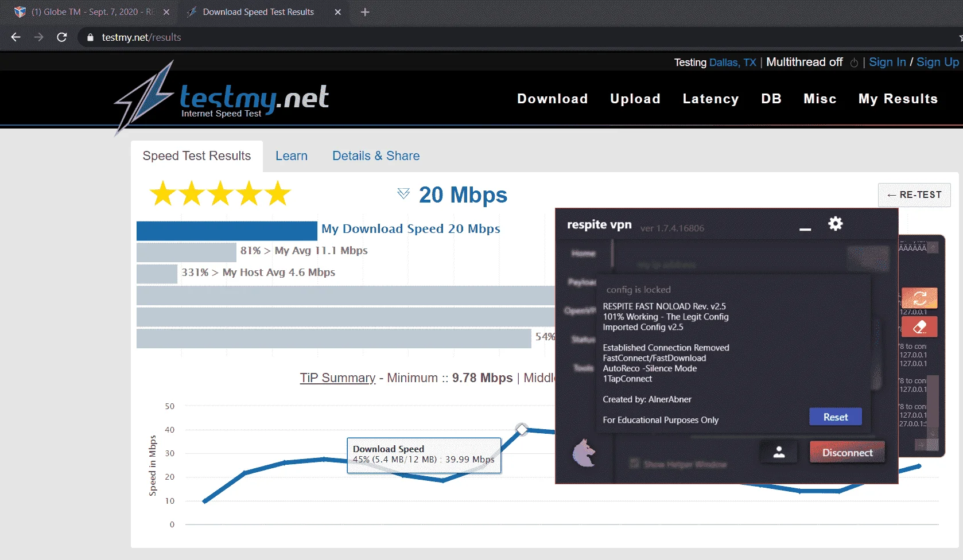Click the power icon beside Multithread off

pyautogui.click(x=854, y=63)
